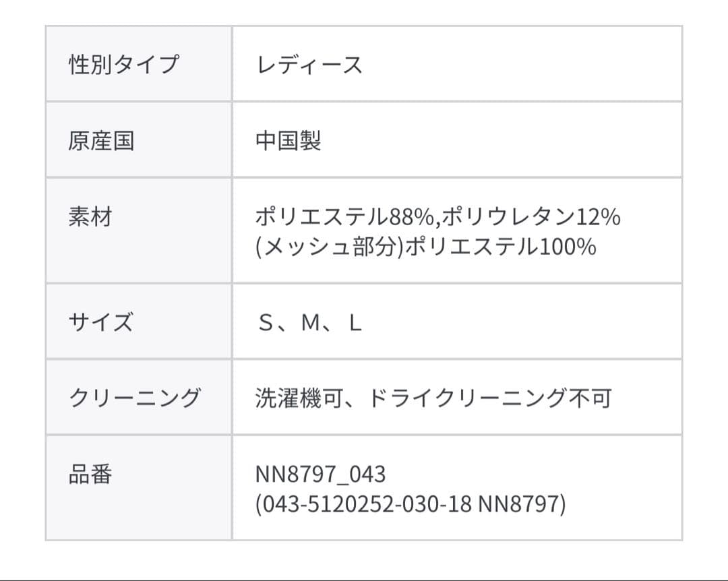Screen dimensions: 728x581
Task: Click the M size text
Action: 310,324
